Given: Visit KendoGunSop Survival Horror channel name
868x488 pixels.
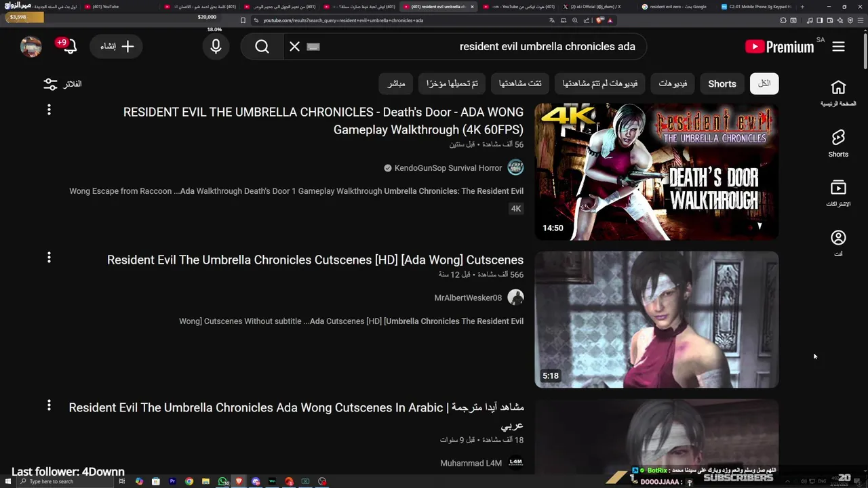Looking at the screenshot, I should click(x=448, y=167).
